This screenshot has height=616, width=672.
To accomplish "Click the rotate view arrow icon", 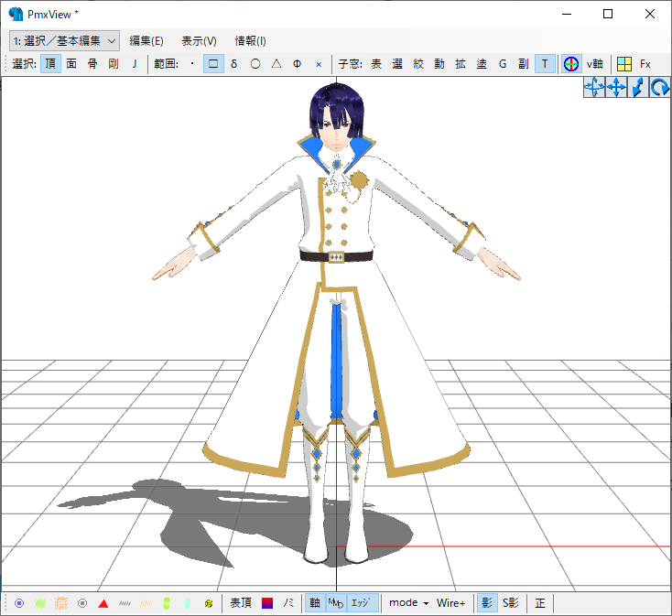I will 659,87.
